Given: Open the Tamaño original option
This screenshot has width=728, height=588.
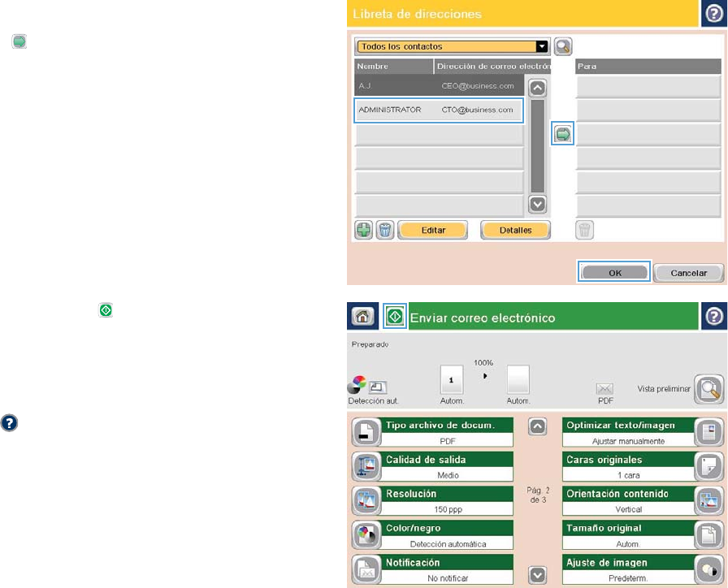Looking at the screenshot, I should click(628, 535).
